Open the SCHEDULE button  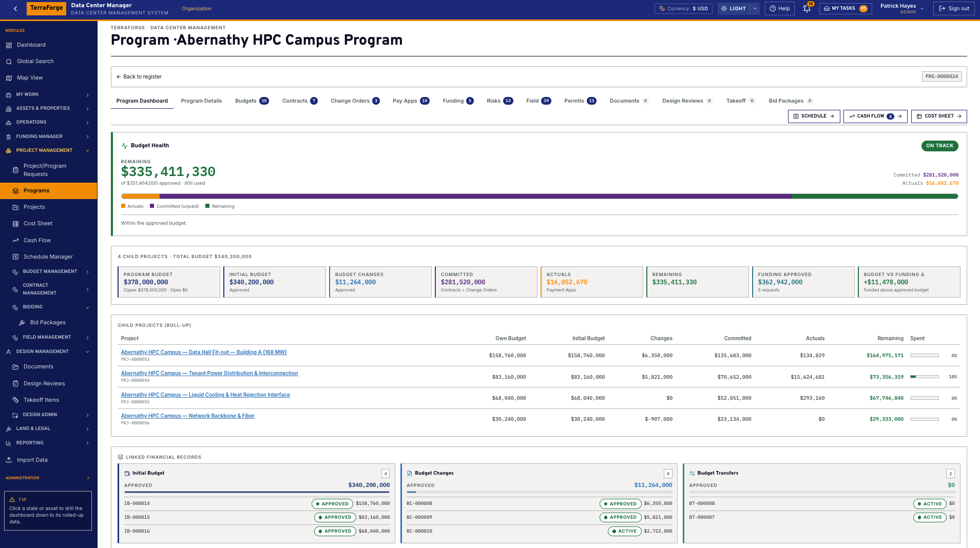pyautogui.click(x=814, y=116)
